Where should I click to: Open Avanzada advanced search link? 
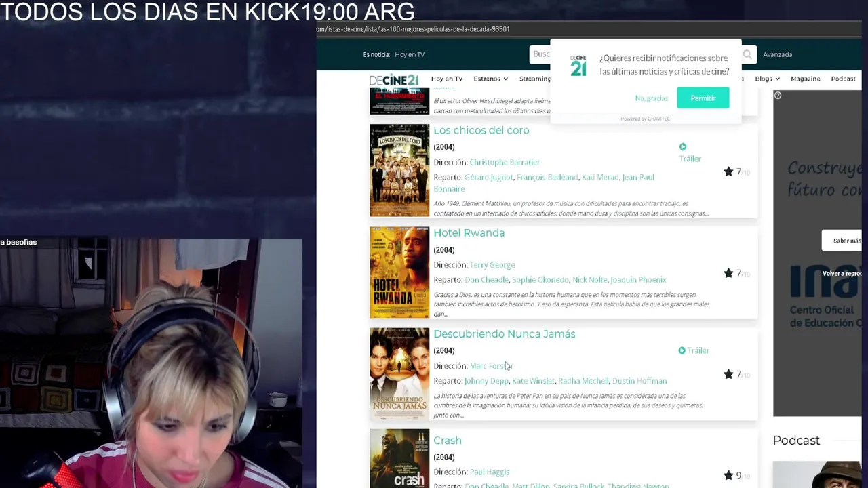point(777,54)
